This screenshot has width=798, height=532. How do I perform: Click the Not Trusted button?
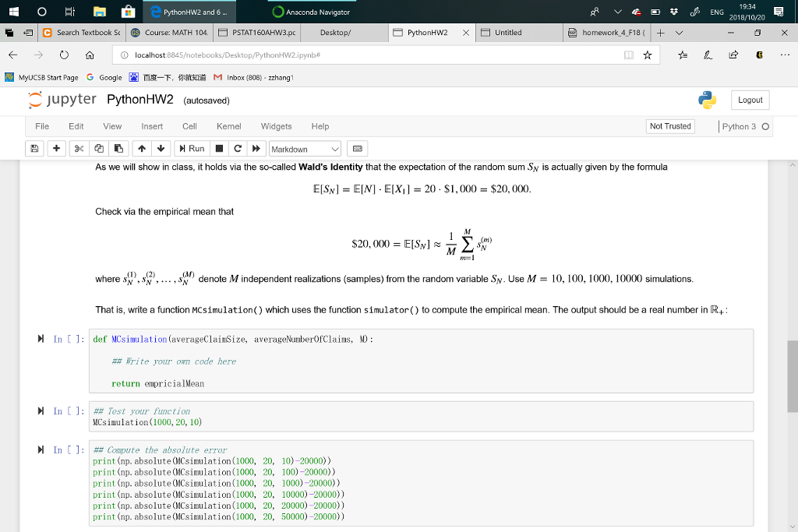670,125
